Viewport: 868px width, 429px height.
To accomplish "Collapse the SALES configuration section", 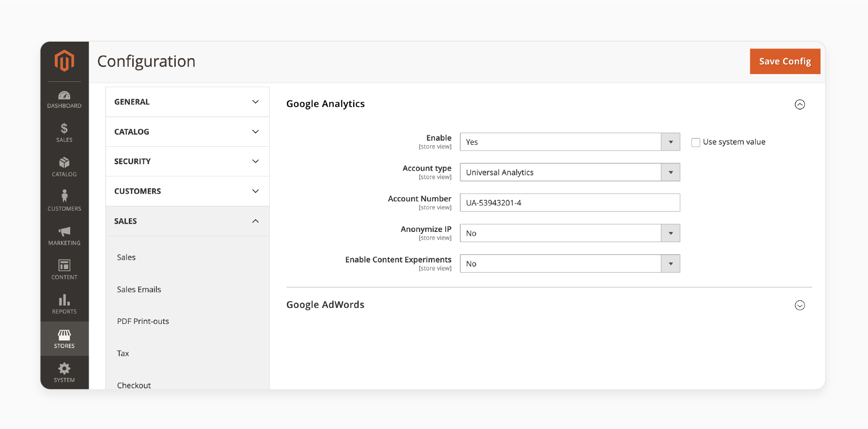I will [187, 221].
